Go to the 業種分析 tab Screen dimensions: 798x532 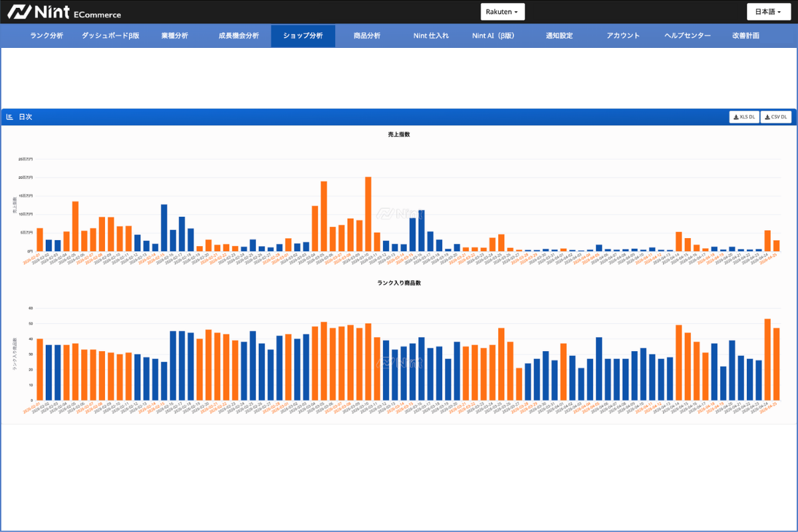click(x=175, y=36)
